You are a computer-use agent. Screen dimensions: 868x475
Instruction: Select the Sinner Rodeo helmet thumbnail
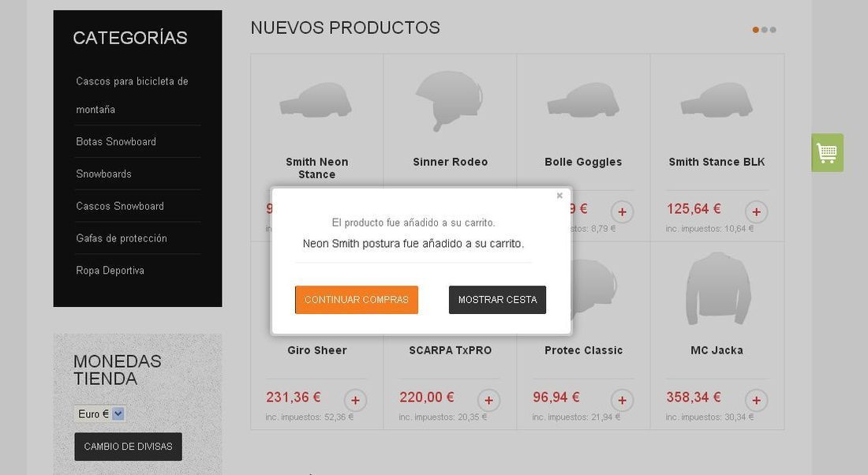click(x=450, y=101)
